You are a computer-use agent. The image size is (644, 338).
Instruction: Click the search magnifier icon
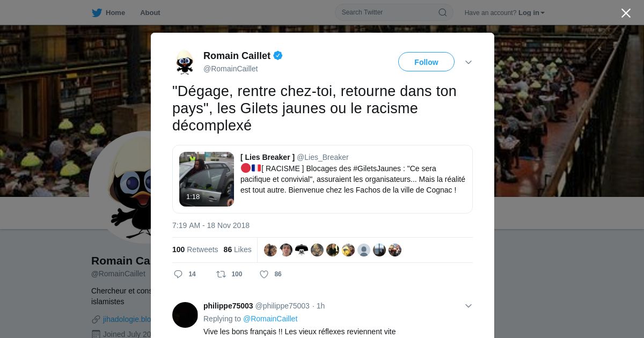[x=443, y=12]
